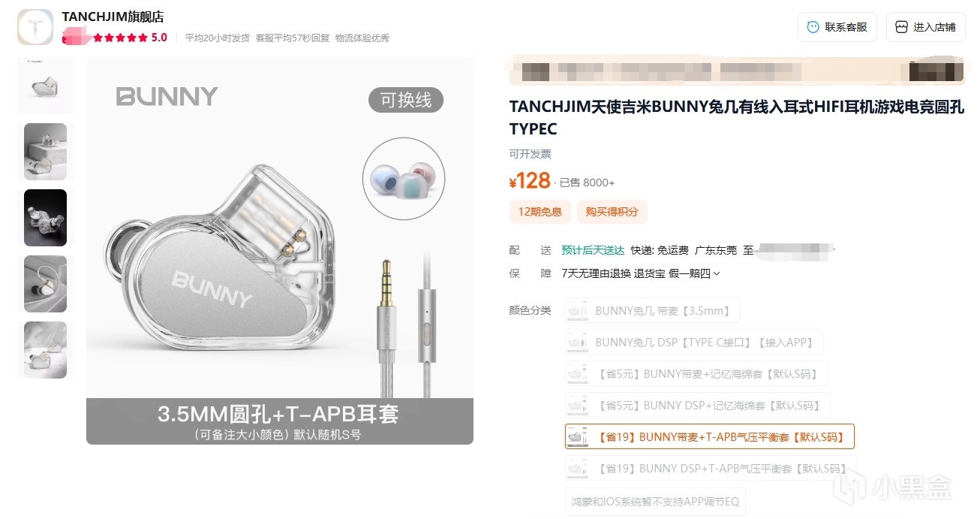This screenshot has height=519, width=980.
Task: Click the 购买得积分 points tag
Action: [x=612, y=212]
